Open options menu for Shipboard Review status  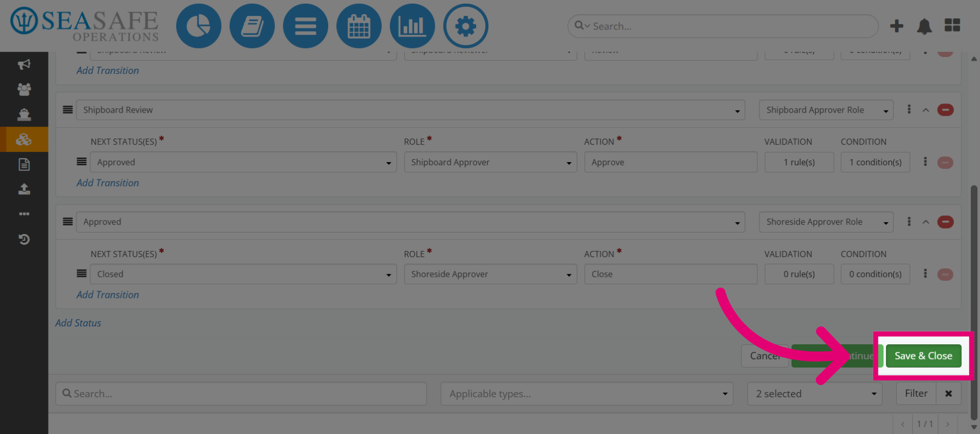[x=909, y=110]
